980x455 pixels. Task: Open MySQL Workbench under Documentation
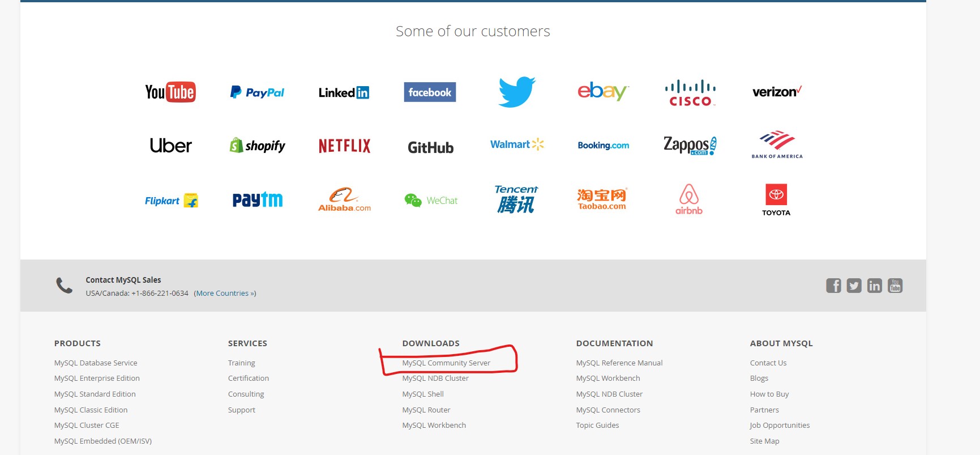coord(608,378)
